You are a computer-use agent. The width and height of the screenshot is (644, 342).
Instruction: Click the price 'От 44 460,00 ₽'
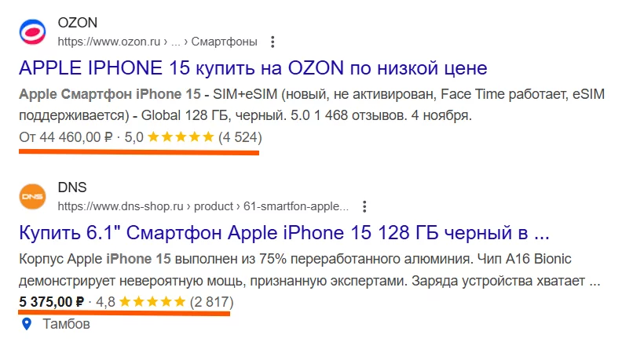(65, 137)
